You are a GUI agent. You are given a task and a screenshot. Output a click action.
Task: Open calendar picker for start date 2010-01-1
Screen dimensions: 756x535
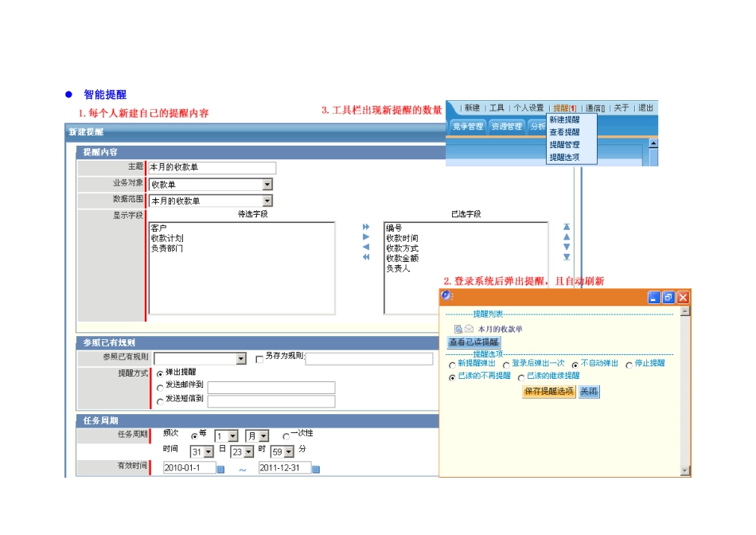pyautogui.click(x=220, y=470)
